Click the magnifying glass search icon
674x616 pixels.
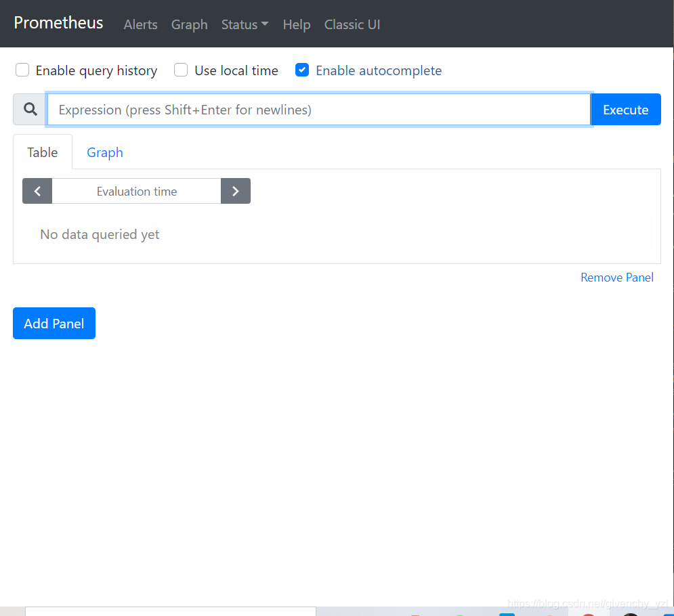point(30,109)
